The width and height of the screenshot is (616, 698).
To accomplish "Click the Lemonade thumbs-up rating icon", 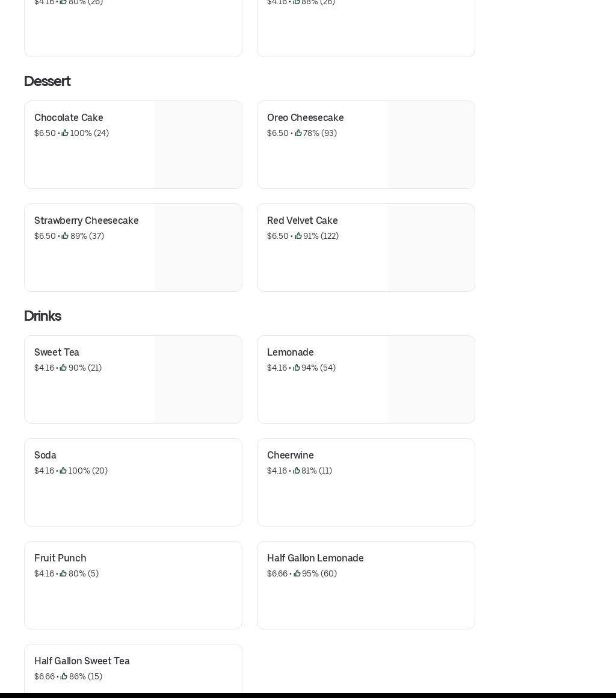I will coord(296,368).
